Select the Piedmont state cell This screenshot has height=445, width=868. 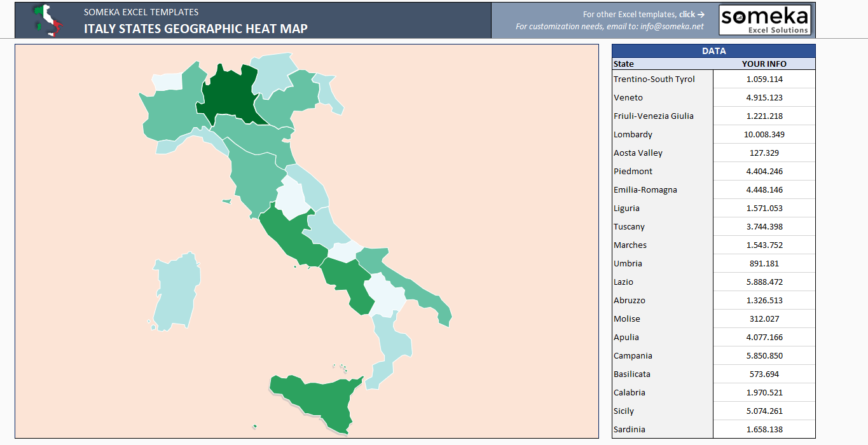[663, 171]
